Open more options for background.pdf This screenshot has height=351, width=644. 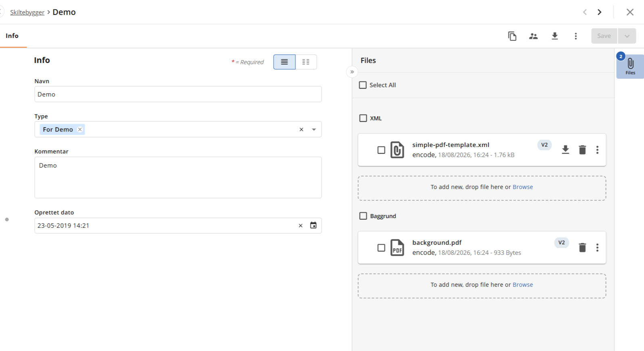(598, 248)
